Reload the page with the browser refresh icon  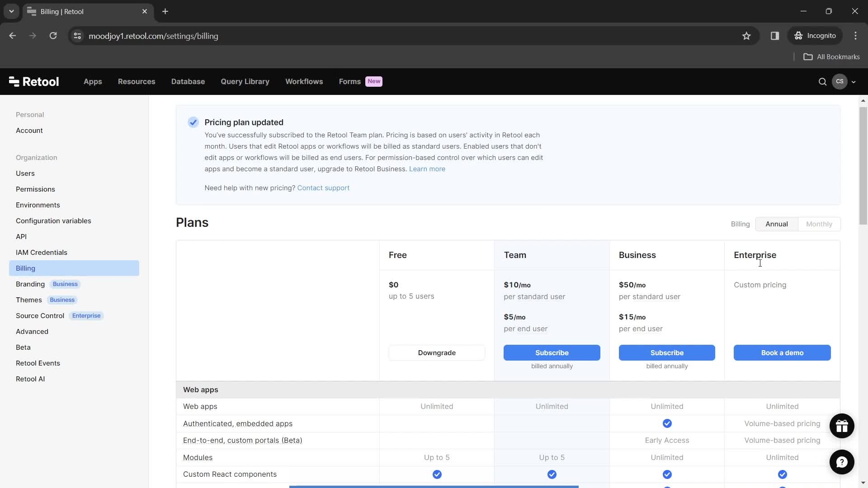click(53, 36)
